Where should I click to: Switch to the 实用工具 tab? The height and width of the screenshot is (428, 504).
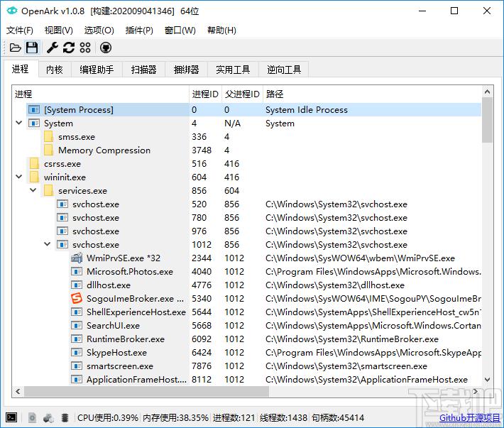[x=233, y=70]
